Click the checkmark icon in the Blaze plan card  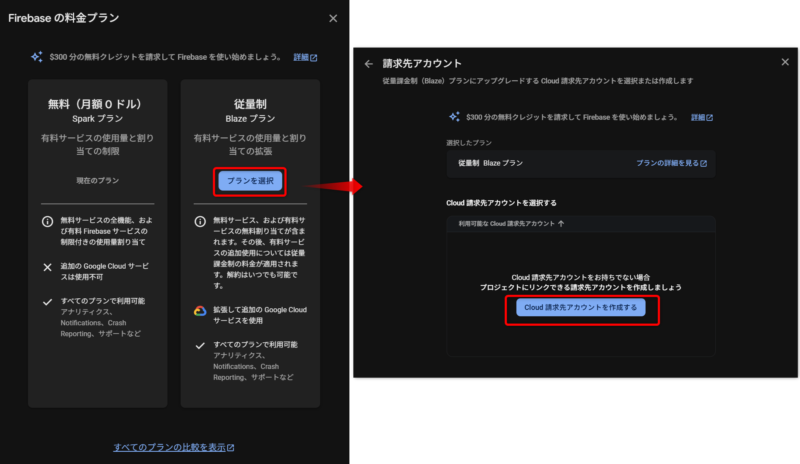[x=200, y=346]
